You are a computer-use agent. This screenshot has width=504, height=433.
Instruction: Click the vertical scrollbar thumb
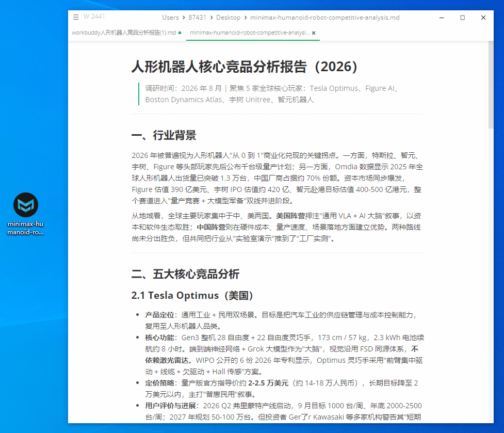pos(491,85)
